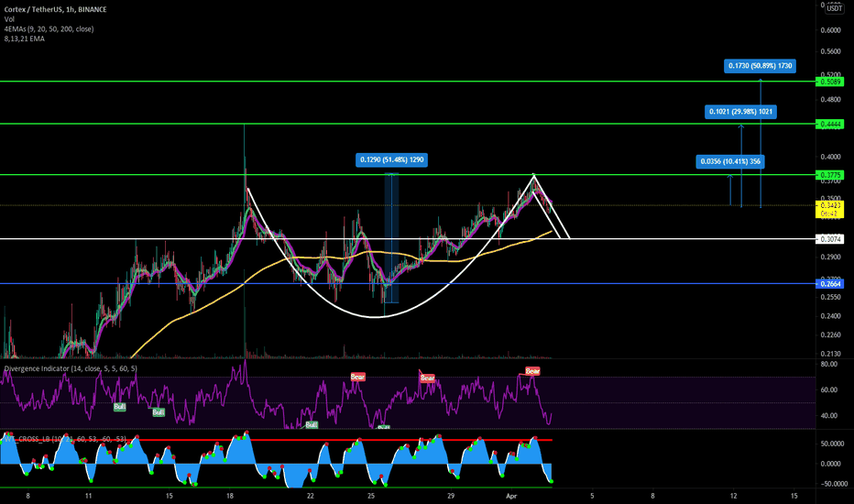Image resolution: width=854 pixels, height=504 pixels.
Task: Click the 25 date on the time axis
Action: pyautogui.click(x=371, y=496)
